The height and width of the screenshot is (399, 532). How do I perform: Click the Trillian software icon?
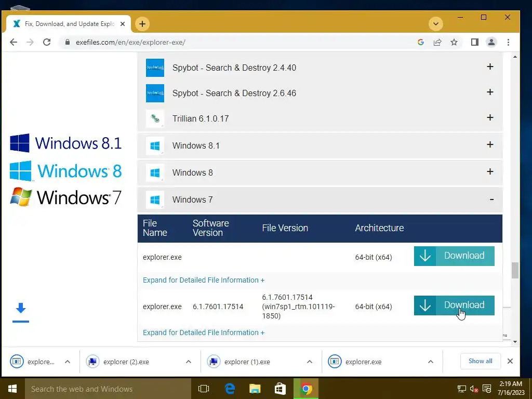tap(155, 118)
